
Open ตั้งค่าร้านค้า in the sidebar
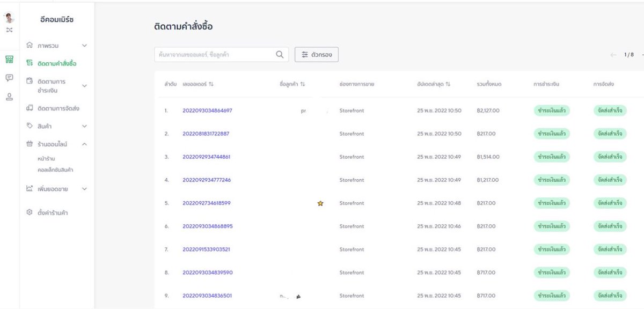pyautogui.click(x=53, y=212)
